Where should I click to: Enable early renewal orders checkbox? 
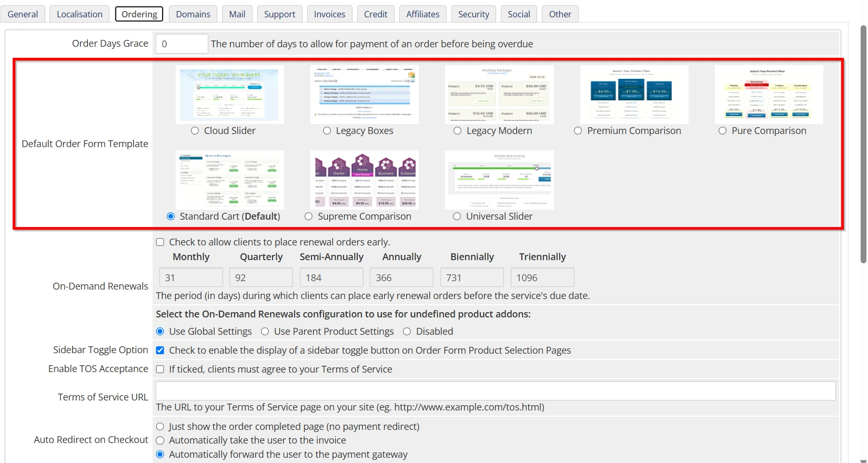tap(160, 242)
